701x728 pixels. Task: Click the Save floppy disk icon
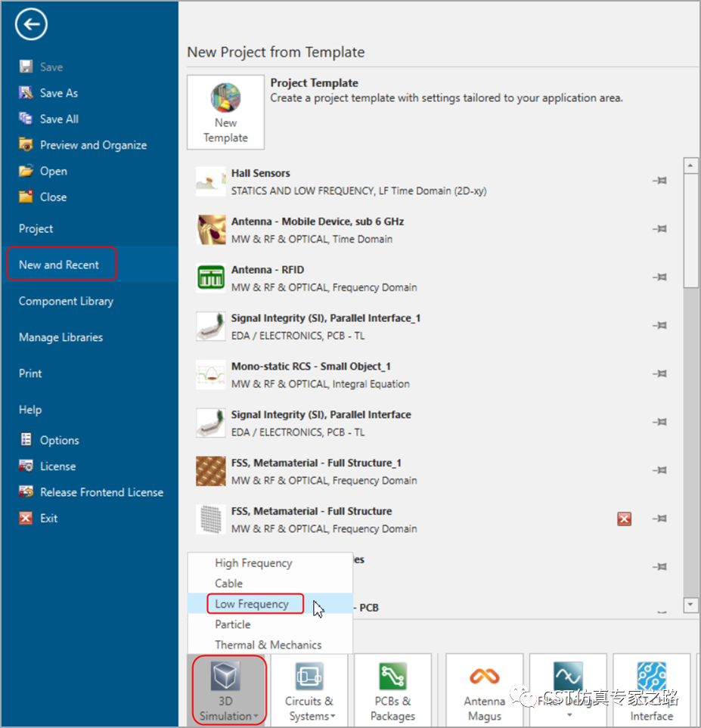tap(26, 67)
